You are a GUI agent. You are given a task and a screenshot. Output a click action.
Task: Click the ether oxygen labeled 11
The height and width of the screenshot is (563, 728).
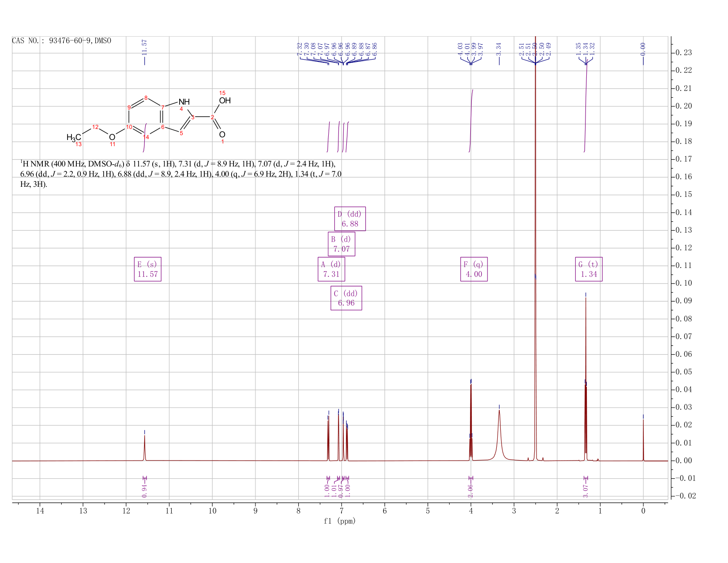pyautogui.click(x=112, y=137)
